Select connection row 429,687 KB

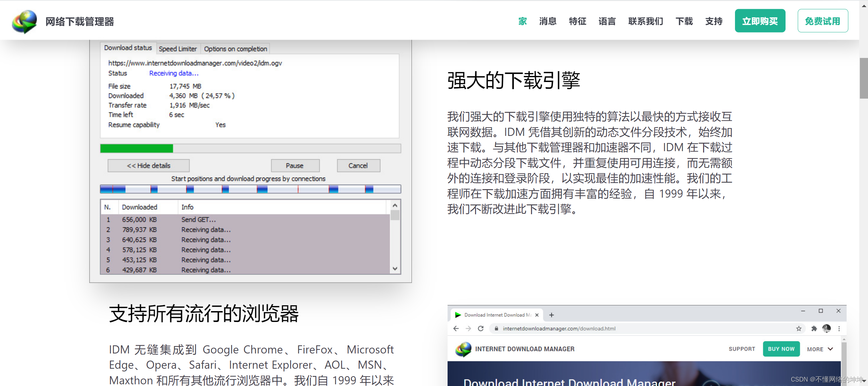coord(245,270)
